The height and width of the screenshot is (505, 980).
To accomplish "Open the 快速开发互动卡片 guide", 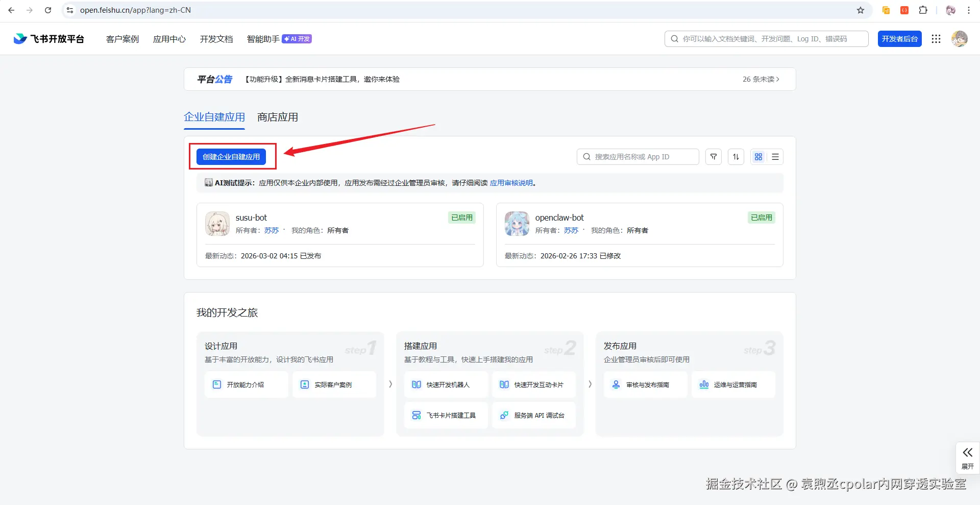I will pyautogui.click(x=534, y=384).
